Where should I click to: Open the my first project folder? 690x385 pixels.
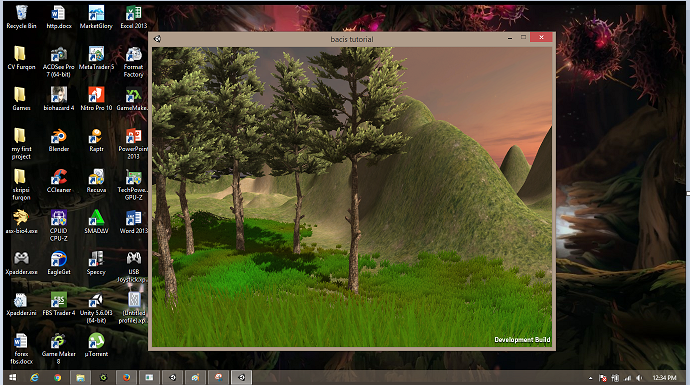coord(21,144)
